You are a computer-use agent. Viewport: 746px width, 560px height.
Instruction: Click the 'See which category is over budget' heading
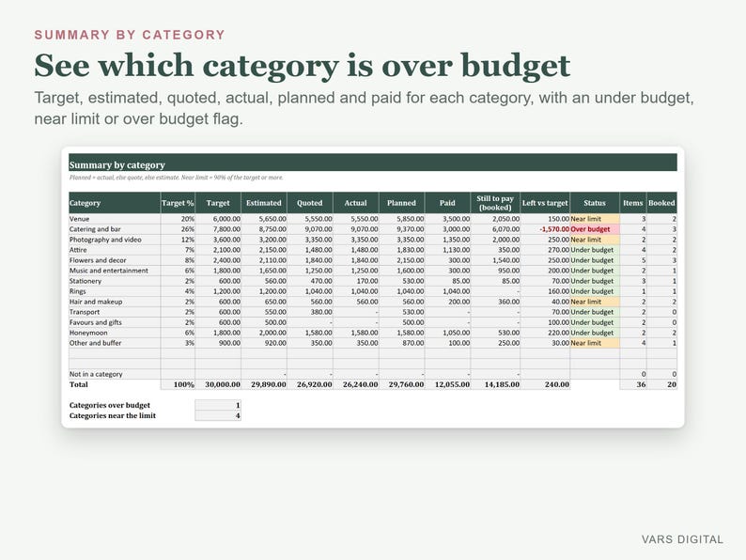click(303, 65)
